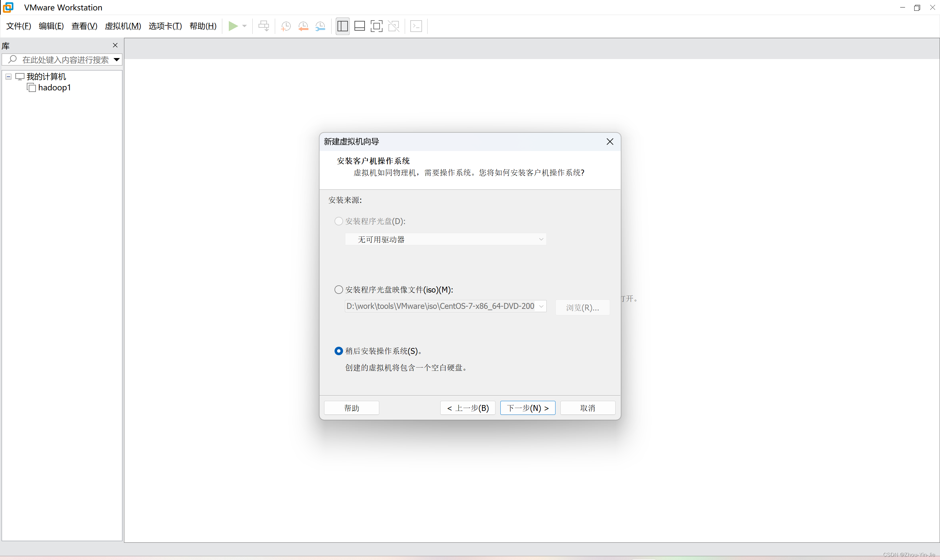Toggle the library panel view
Screen dimensions: 940x560
pyautogui.click(x=342, y=26)
